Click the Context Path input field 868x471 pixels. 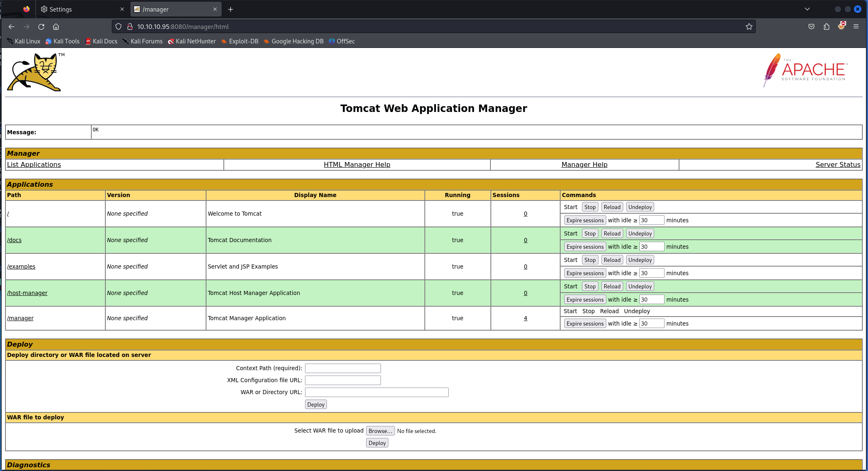(343, 368)
